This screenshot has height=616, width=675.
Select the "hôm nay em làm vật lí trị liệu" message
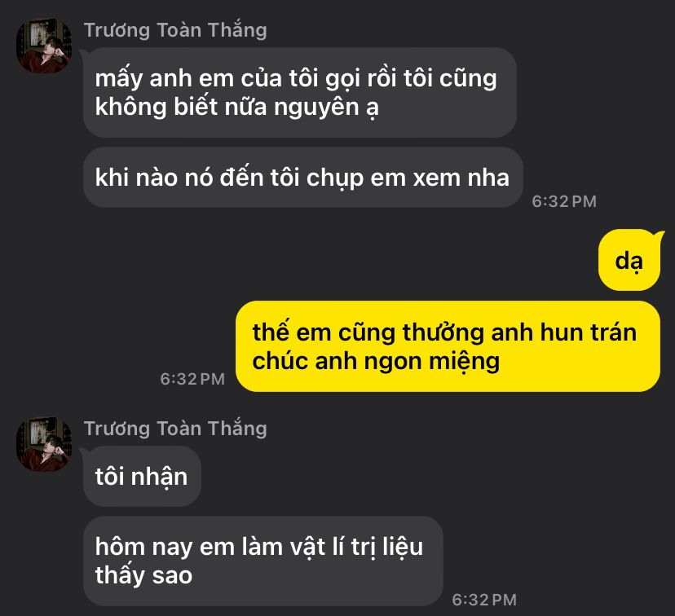click(263, 561)
